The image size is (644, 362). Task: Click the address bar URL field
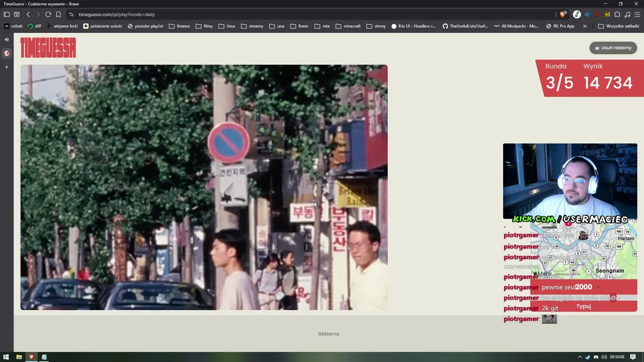pos(312,15)
